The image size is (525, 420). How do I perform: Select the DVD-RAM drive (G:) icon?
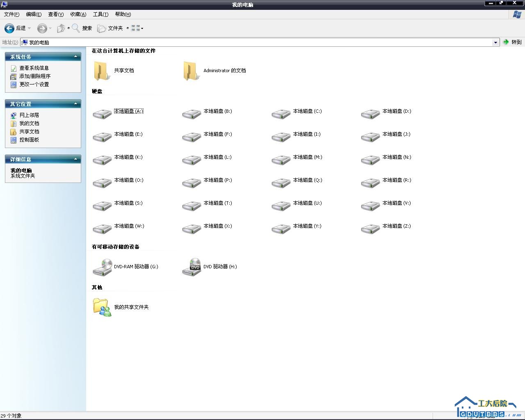(102, 267)
